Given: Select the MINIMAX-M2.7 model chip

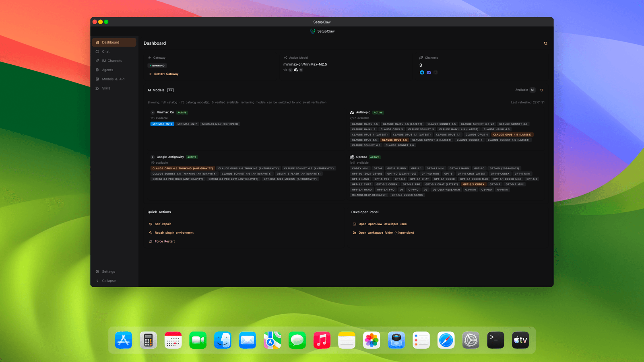Looking at the screenshot, I should pyautogui.click(x=187, y=124).
